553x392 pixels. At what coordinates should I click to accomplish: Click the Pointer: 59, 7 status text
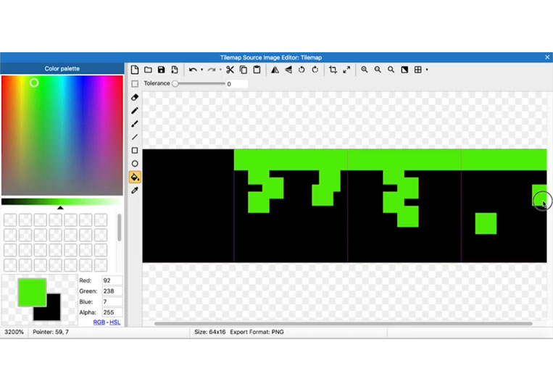[x=51, y=332]
